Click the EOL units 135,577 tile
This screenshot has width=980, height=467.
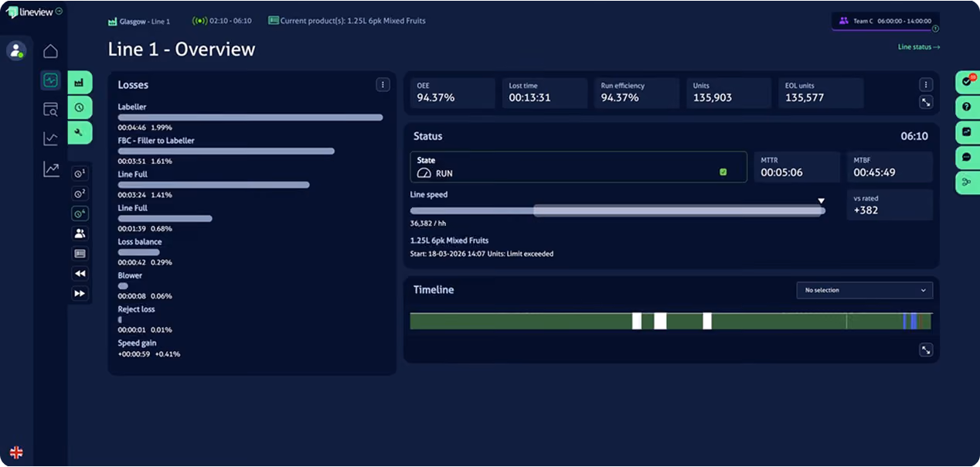pyautogui.click(x=821, y=93)
